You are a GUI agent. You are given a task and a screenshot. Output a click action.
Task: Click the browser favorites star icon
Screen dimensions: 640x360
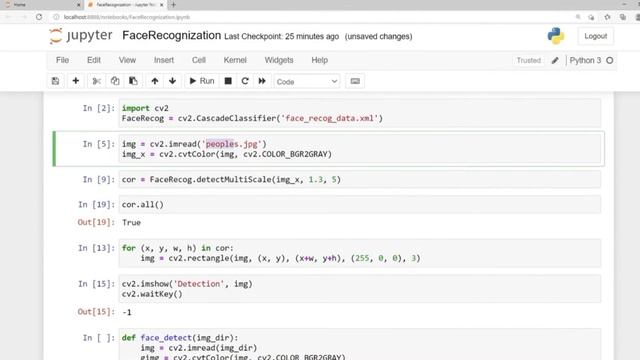(x=607, y=17)
